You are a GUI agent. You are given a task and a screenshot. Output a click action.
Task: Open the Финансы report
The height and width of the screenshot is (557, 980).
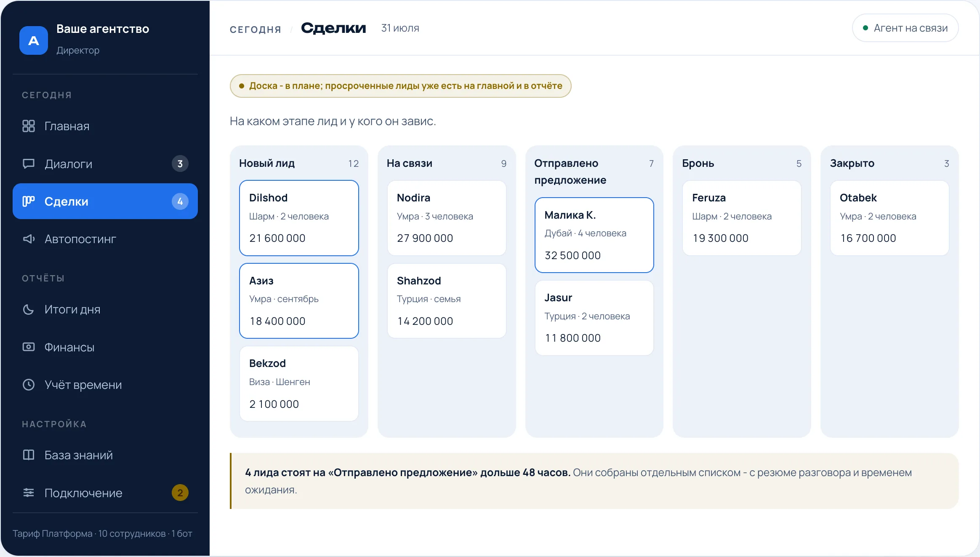click(x=105, y=347)
